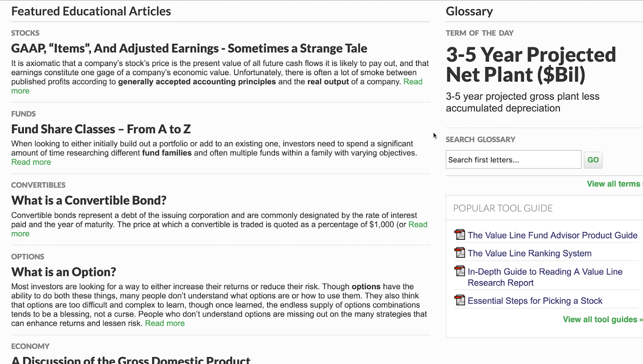Open In-Depth Guide to Reading Research Report
Viewport: 643px width, 364px height.
coord(545,272)
